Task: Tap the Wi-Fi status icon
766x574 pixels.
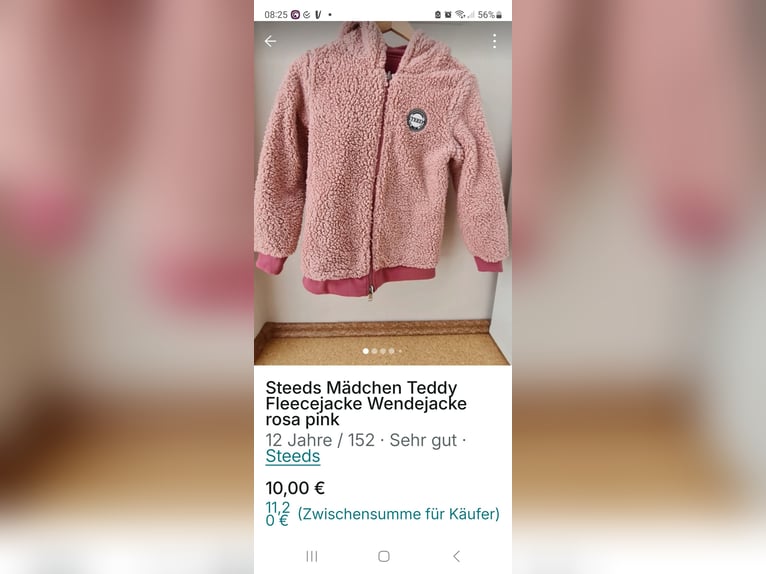Action: pyautogui.click(x=460, y=15)
